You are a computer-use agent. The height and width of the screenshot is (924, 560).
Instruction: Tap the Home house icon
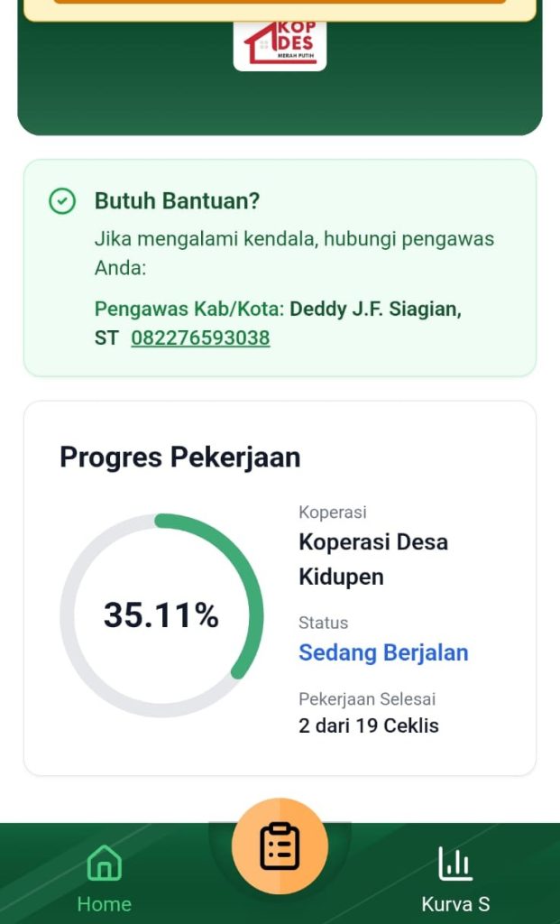104,863
